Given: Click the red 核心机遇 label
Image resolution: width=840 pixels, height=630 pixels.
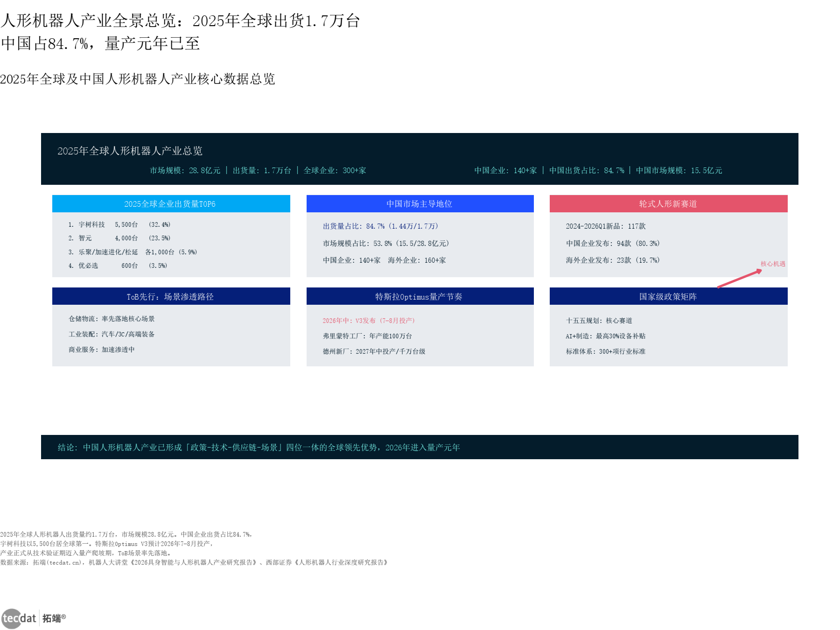Looking at the screenshot, I should click(x=773, y=264).
